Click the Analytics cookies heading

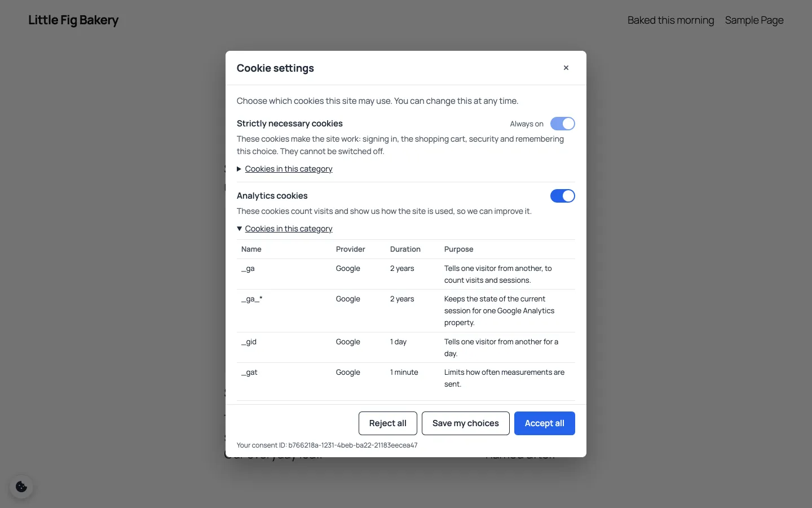(x=272, y=196)
